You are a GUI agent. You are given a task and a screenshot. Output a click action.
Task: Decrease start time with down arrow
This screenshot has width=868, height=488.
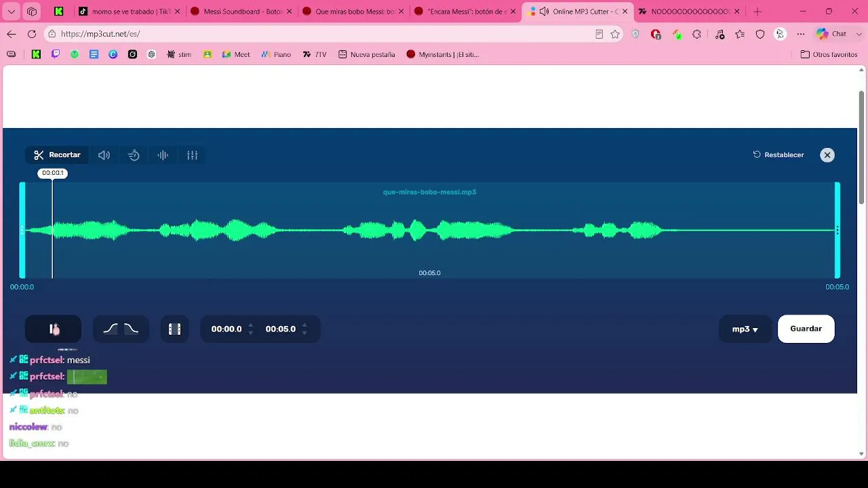250,333
